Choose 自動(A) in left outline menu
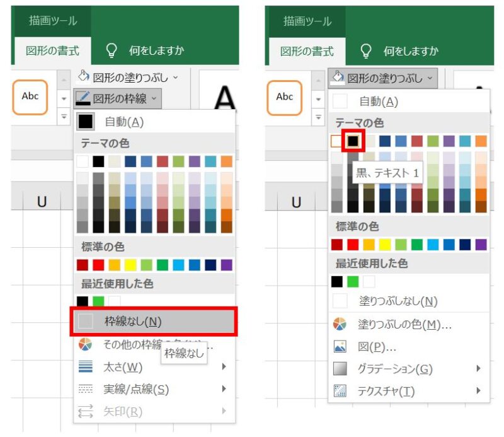This screenshot has height=437, width=504. pos(154,122)
